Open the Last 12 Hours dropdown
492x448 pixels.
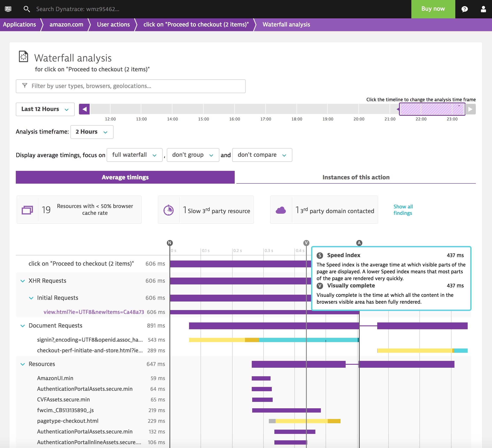pos(45,109)
